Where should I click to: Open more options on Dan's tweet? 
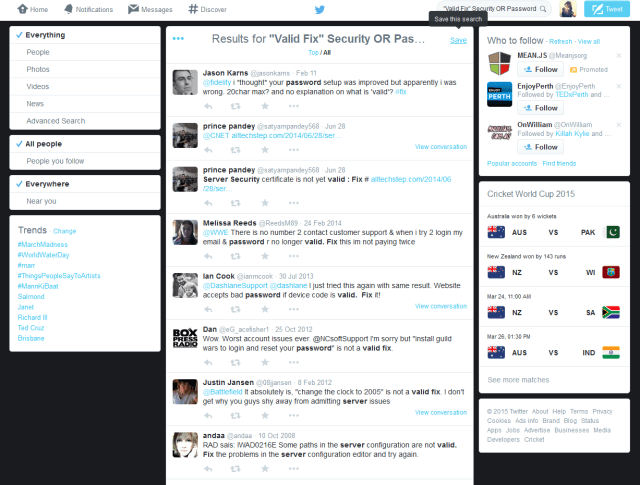click(x=294, y=363)
